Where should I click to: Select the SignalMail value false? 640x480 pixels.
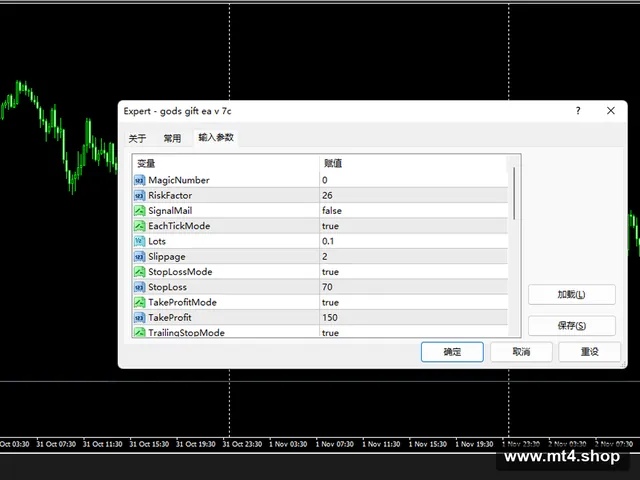click(332, 211)
